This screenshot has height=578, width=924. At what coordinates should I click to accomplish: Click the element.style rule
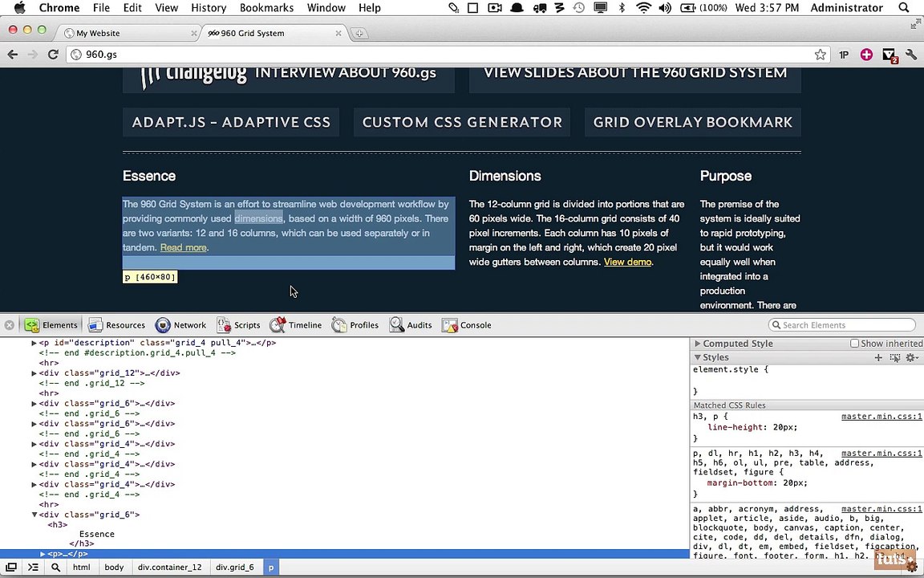coord(731,370)
